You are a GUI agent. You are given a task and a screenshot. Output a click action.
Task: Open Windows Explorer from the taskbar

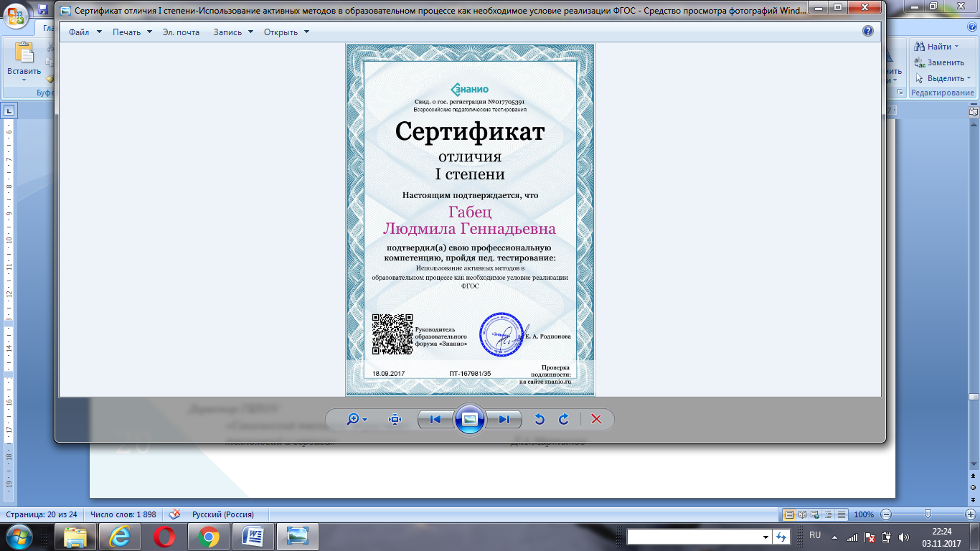click(x=75, y=536)
